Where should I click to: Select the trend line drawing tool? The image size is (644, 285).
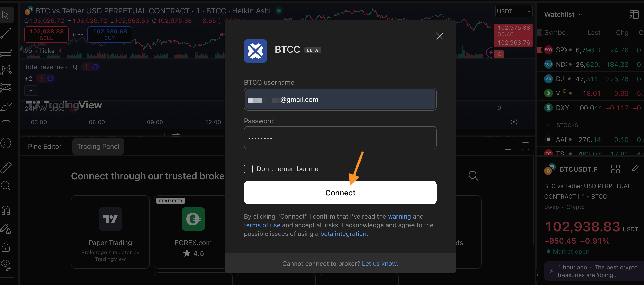coord(6,33)
